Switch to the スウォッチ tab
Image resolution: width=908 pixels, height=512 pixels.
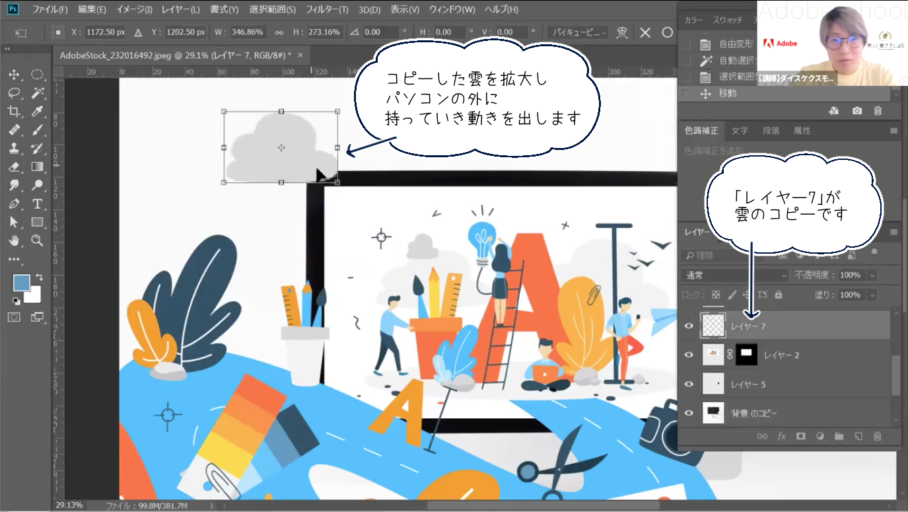coord(728,20)
